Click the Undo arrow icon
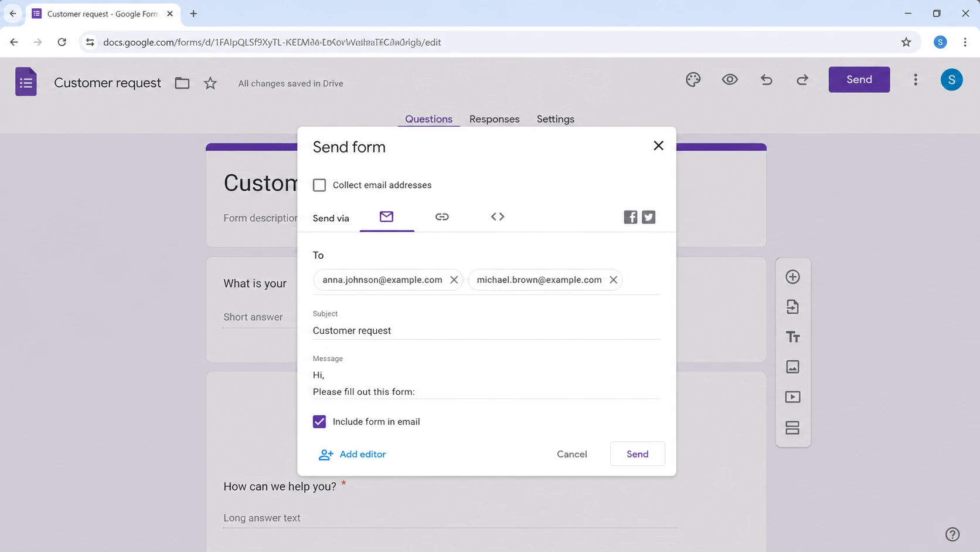980x552 pixels. [x=767, y=79]
